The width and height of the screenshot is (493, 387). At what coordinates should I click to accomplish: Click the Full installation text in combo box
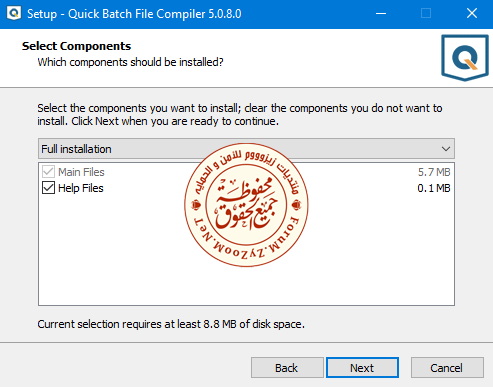click(x=76, y=149)
